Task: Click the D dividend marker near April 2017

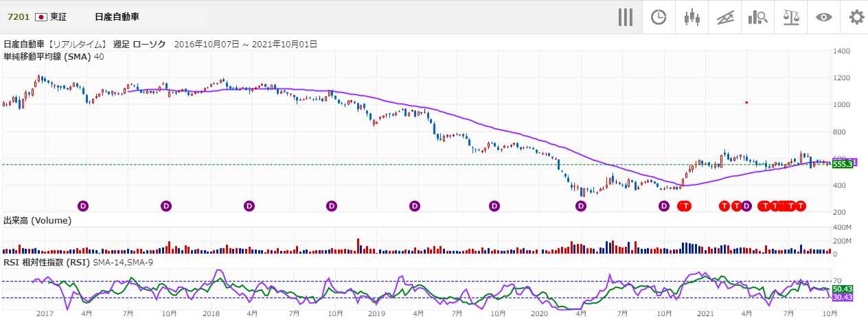Action: (83, 205)
